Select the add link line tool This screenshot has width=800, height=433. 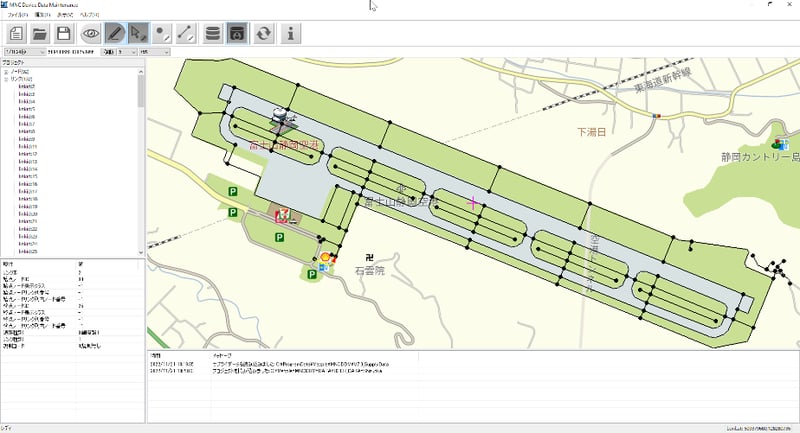pyautogui.click(x=186, y=34)
